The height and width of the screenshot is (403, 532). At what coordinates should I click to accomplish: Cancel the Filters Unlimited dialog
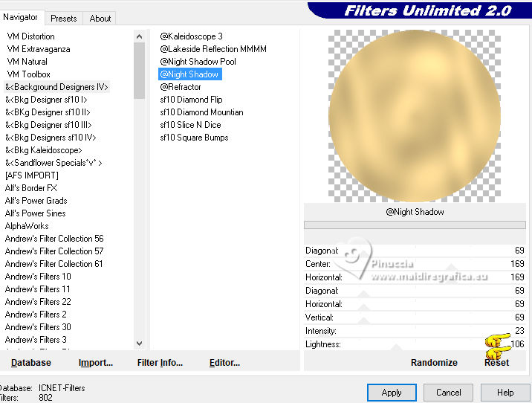pos(448,393)
